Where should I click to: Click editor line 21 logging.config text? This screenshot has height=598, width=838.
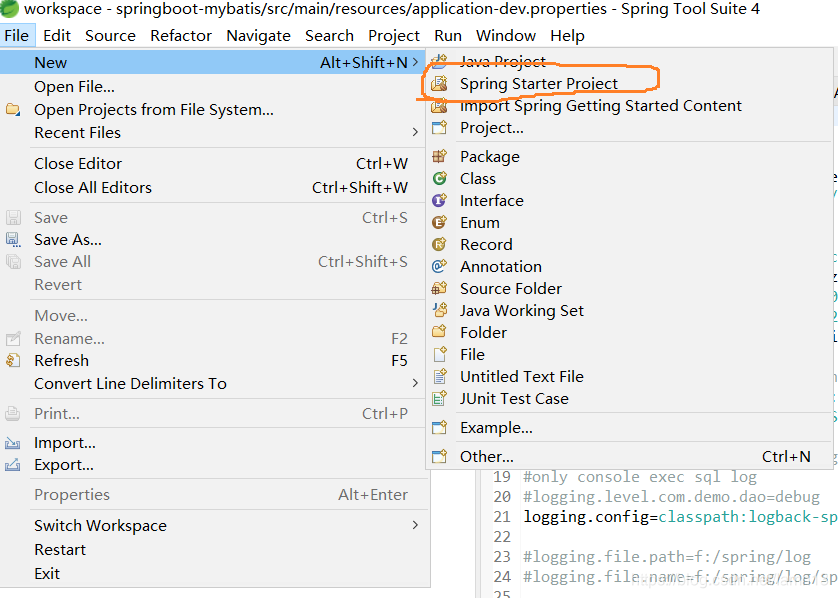680,517
